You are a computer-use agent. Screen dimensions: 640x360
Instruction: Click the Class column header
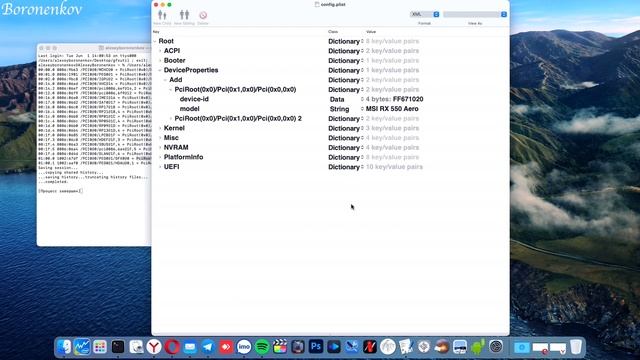[x=333, y=32]
